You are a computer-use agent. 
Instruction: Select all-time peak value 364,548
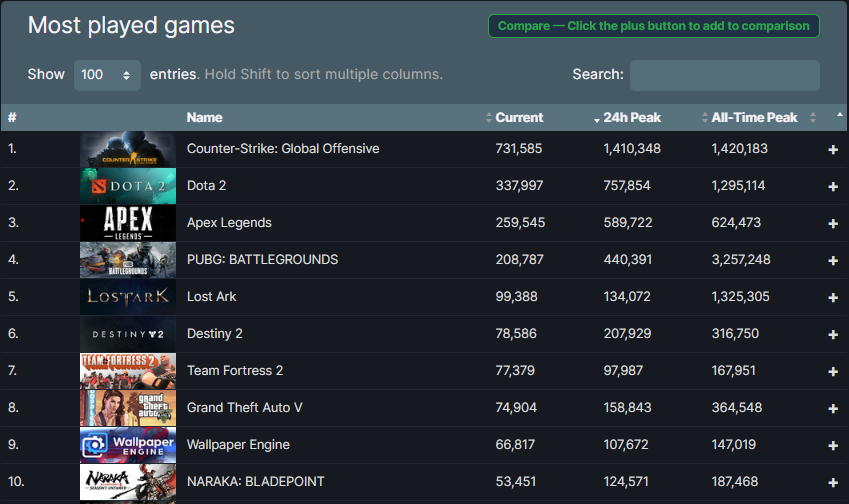pyautogui.click(x=736, y=408)
